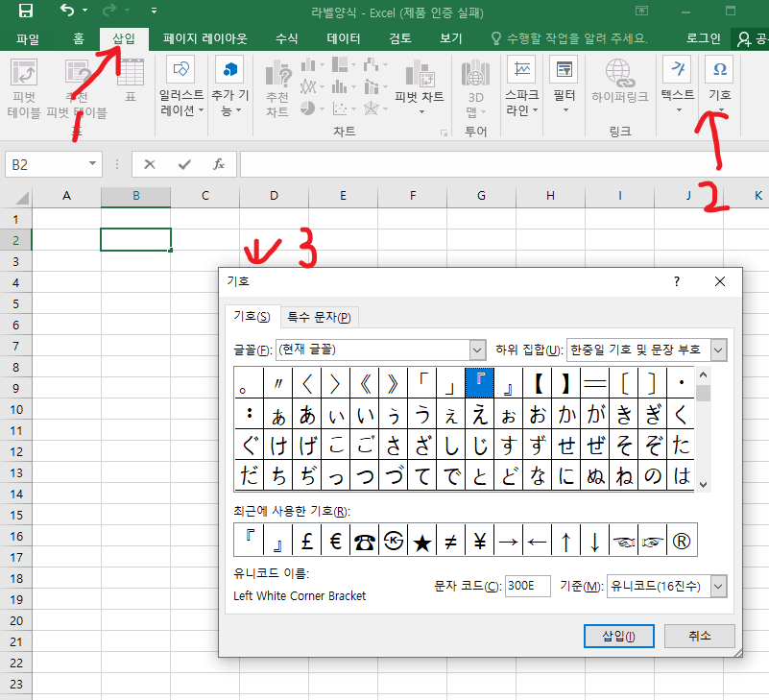
Task: Open the 특수 문자(P) tab in dialog
Action: pos(319,317)
